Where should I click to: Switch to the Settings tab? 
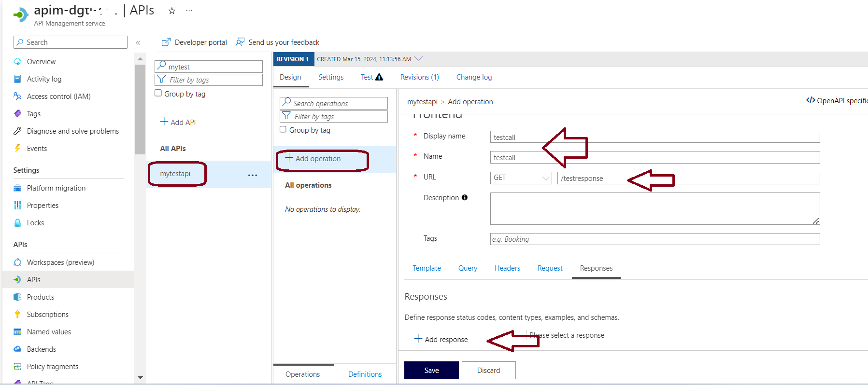pos(331,77)
